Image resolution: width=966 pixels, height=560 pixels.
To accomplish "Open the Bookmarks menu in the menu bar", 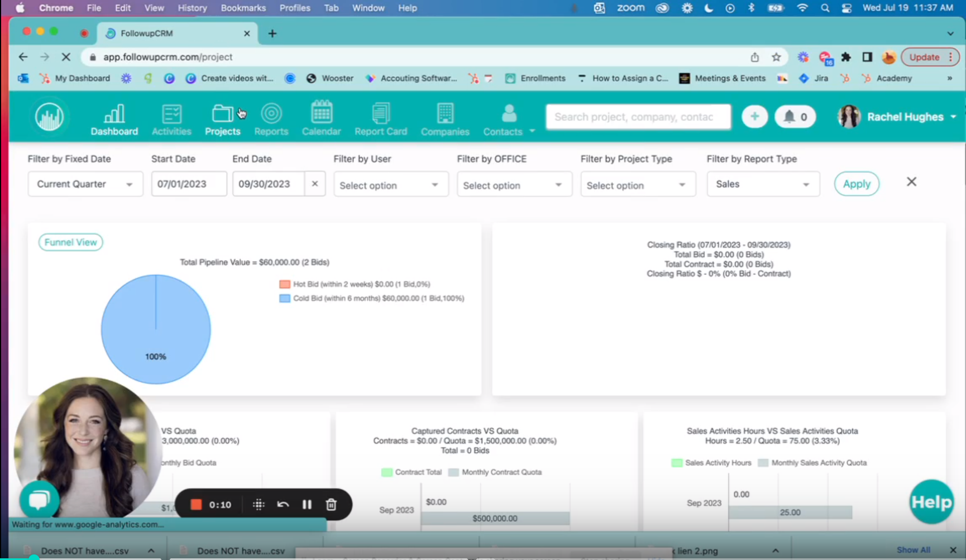I will point(243,8).
